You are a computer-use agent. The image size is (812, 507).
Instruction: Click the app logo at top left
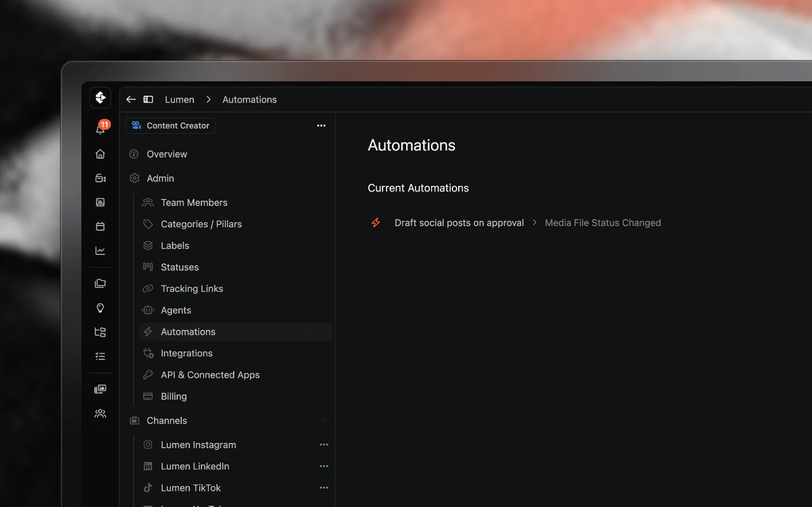pyautogui.click(x=100, y=97)
